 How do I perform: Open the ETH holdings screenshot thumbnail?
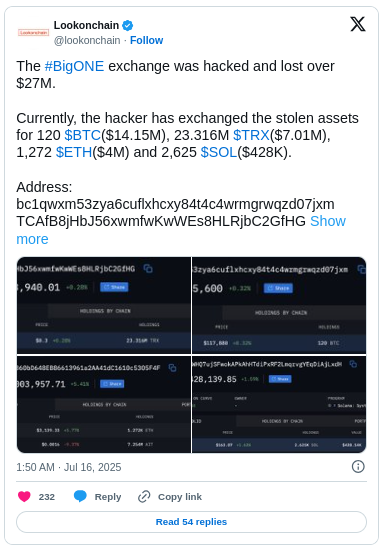tap(104, 404)
